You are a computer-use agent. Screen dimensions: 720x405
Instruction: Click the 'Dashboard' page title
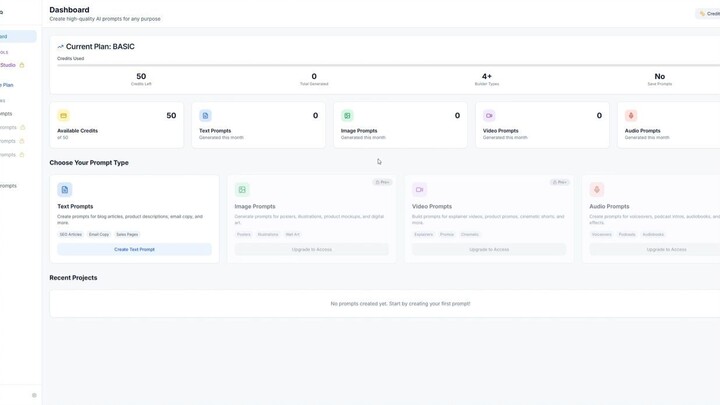click(69, 10)
